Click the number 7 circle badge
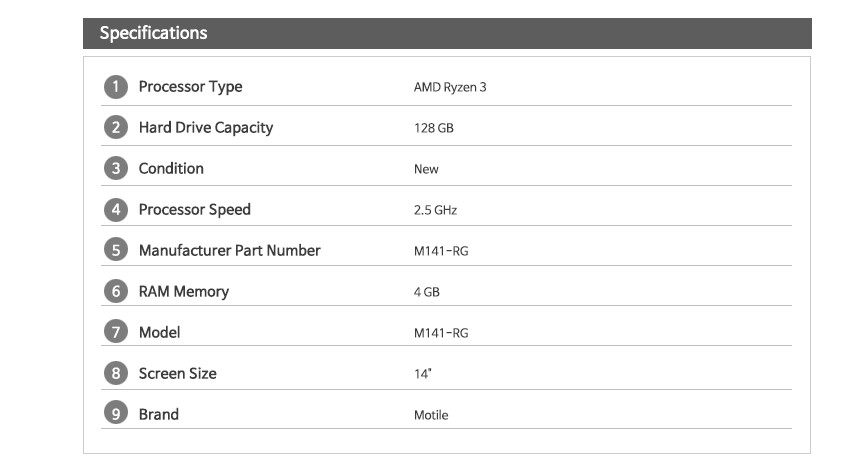Screen dimensions: 850x467 [x=115, y=332]
